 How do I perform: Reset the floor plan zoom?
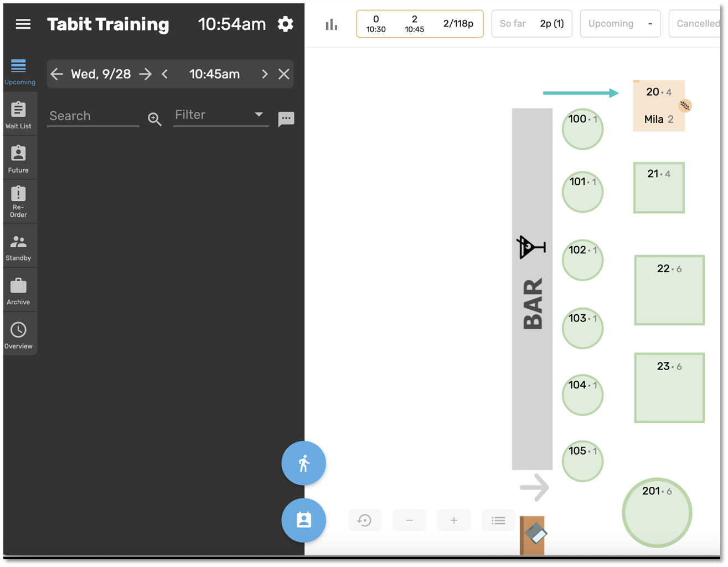(365, 520)
